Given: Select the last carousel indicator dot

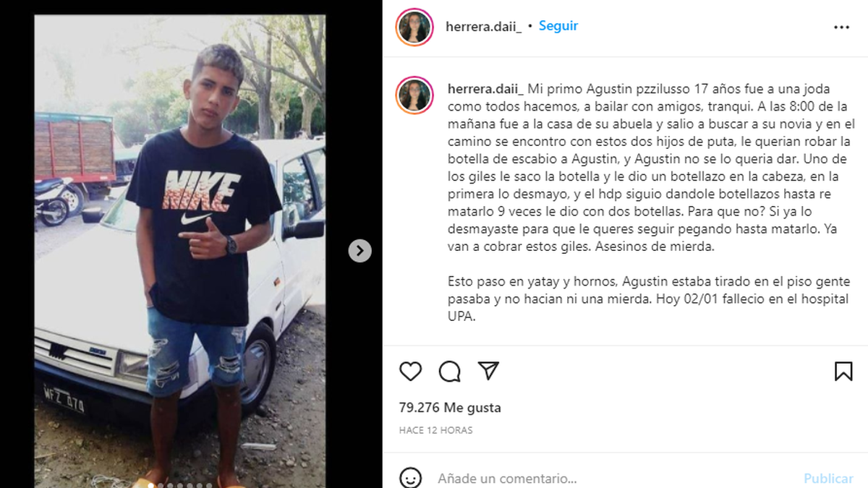Looking at the screenshot, I should [x=210, y=485].
